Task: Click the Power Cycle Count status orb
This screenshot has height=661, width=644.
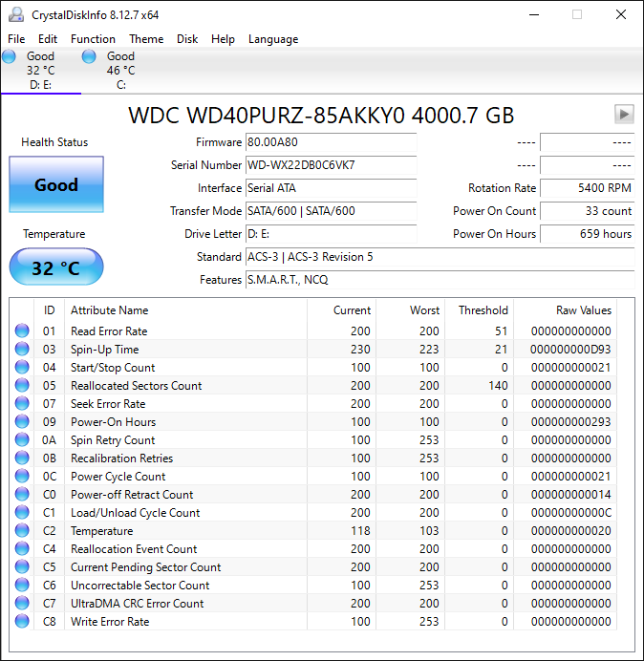Action: [22, 476]
